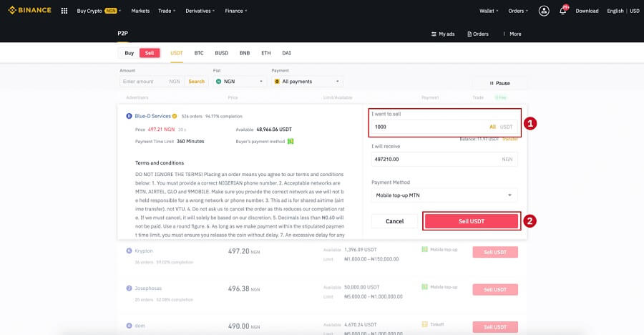Click the Cancel button
644x335 pixels.
(x=395, y=221)
